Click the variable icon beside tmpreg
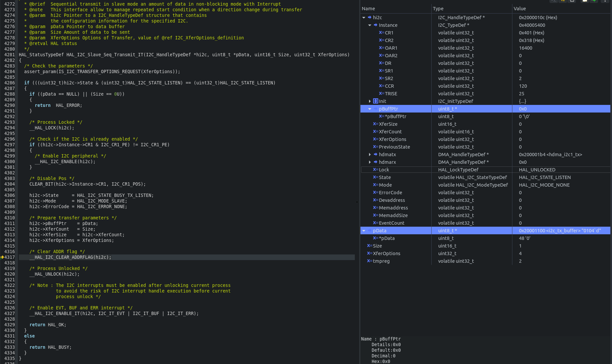 pyautogui.click(x=369, y=261)
